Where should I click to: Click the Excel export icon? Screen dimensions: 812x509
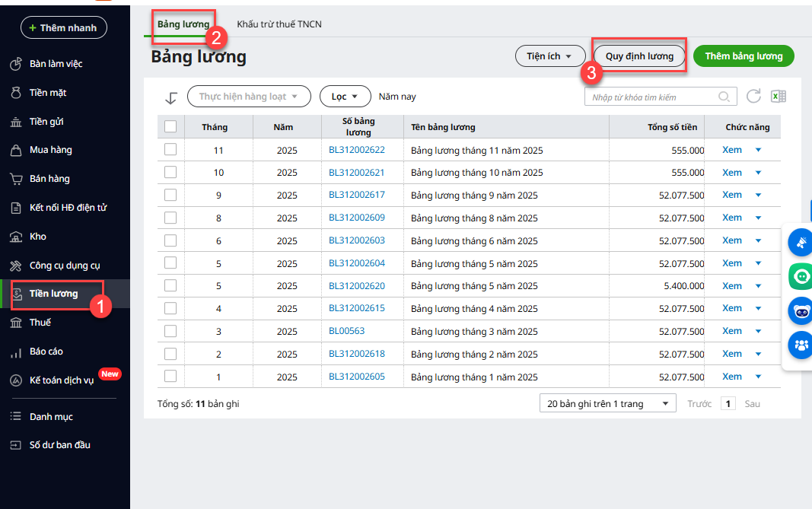click(778, 97)
